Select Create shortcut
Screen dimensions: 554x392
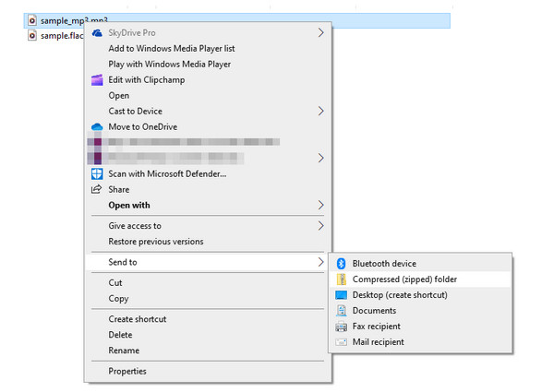pos(208,319)
